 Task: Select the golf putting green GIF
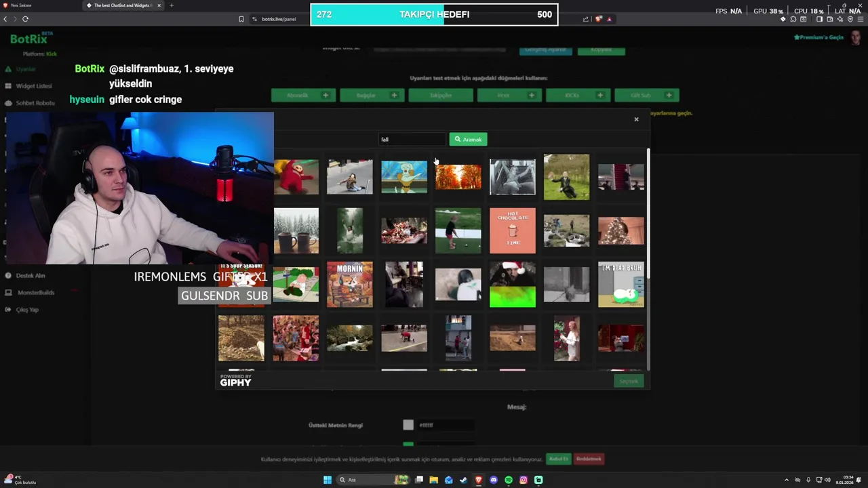(458, 230)
